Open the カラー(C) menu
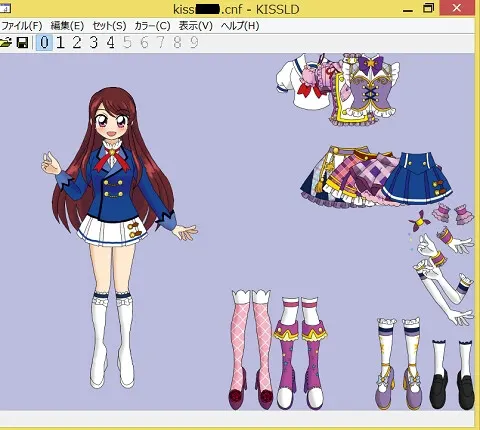Screen dimensions: 480x430 152,26
